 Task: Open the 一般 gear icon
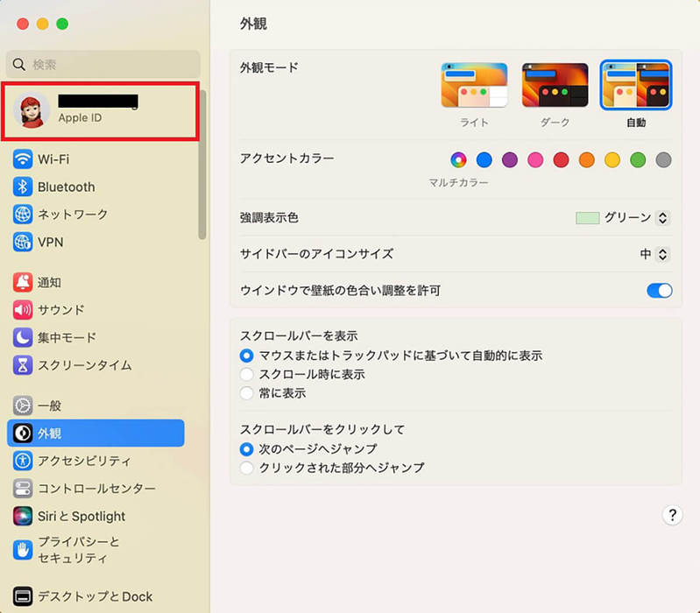(x=23, y=405)
